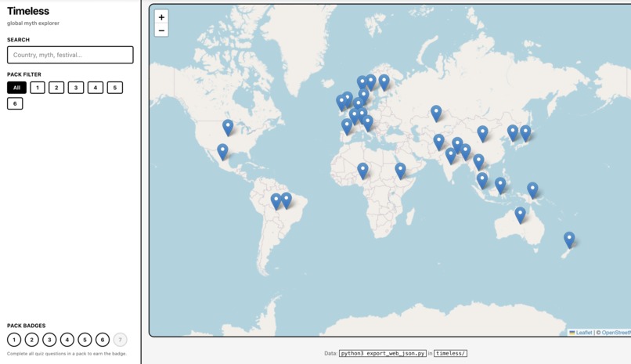
Task: Click the marker over Borneo
Action: coord(500,186)
